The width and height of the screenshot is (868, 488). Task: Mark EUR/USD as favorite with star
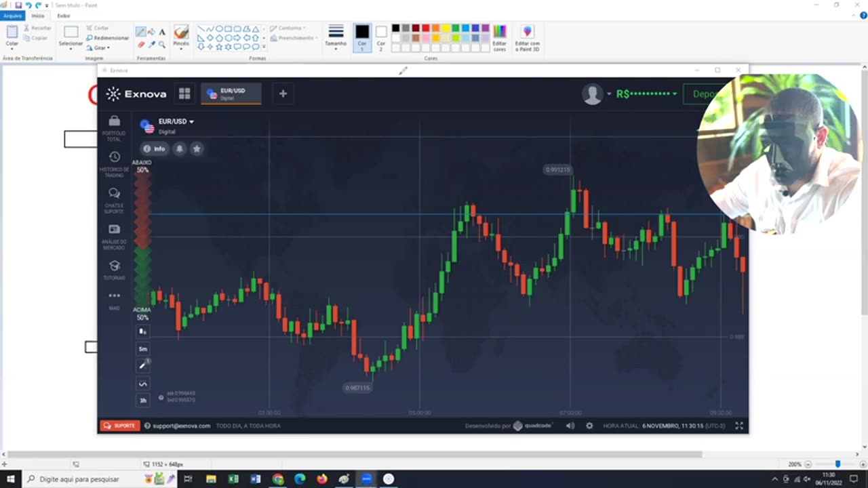197,148
